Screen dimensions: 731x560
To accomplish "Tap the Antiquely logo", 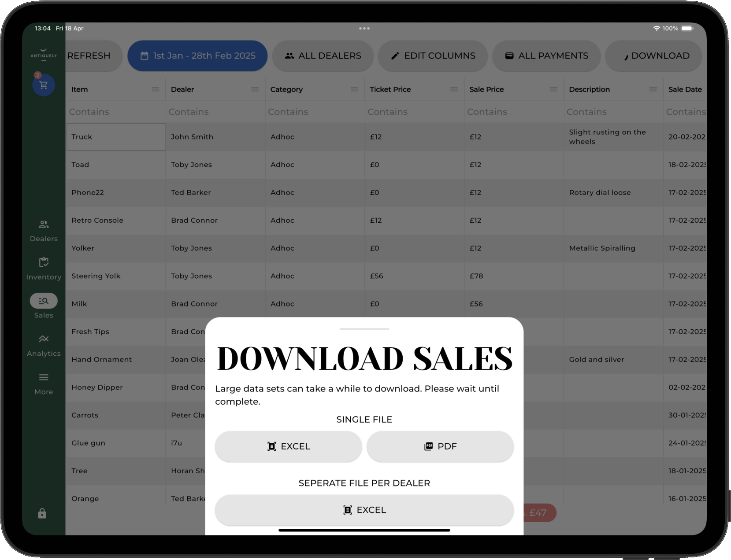I will click(44, 55).
